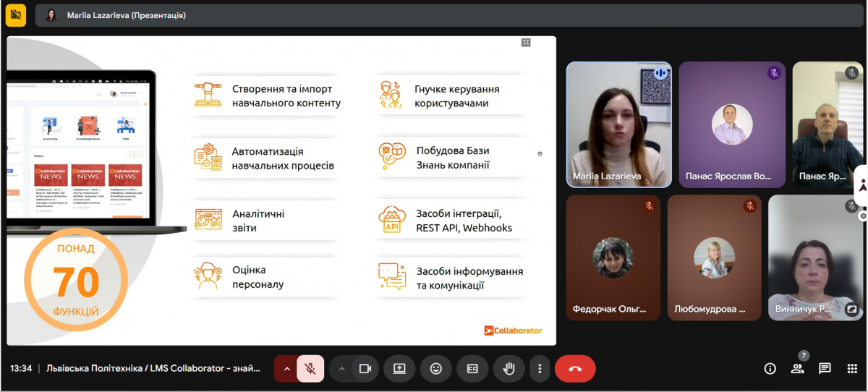Click gear icon beside 'Автоматизація навчальних процесів'
This screenshot has height=392, width=868.
coord(208,158)
